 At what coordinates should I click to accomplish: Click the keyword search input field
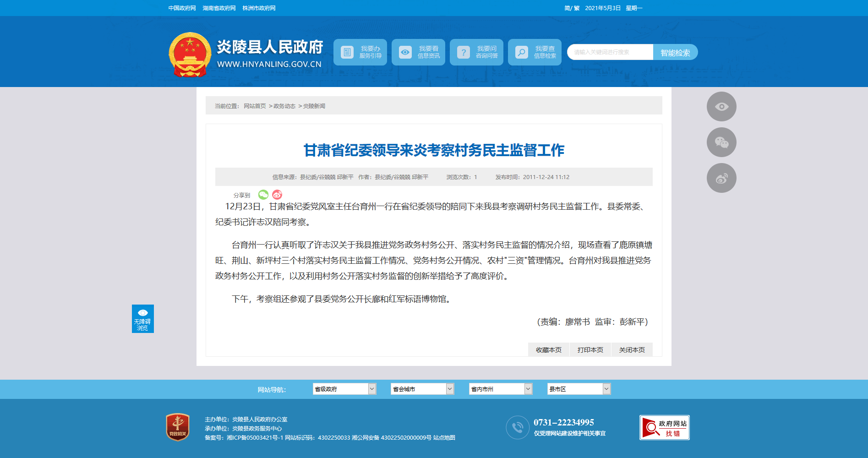(x=610, y=52)
